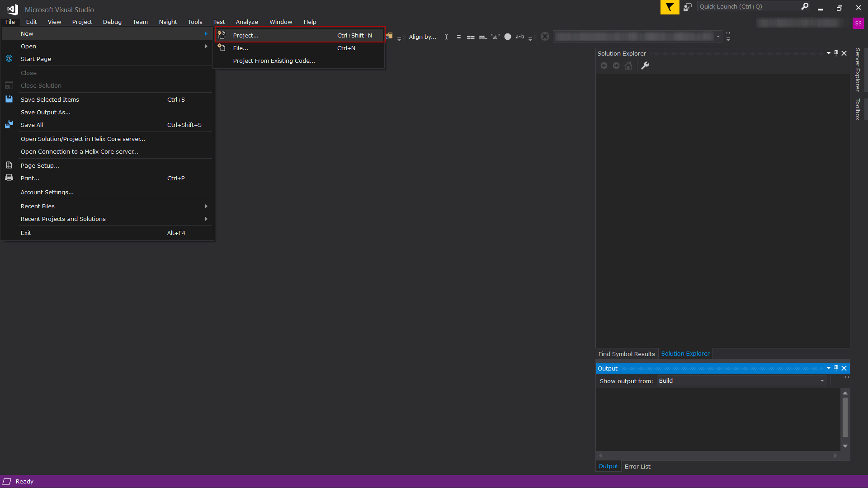The width and height of the screenshot is (868, 488).
Task: Choose Open Connection to a Helix Core server...
Action: 108,151
